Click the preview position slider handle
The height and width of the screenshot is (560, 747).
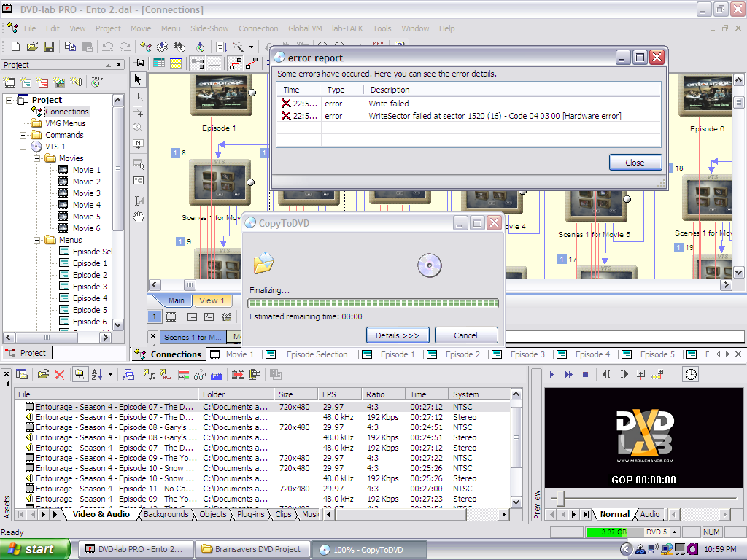(561, 498)
